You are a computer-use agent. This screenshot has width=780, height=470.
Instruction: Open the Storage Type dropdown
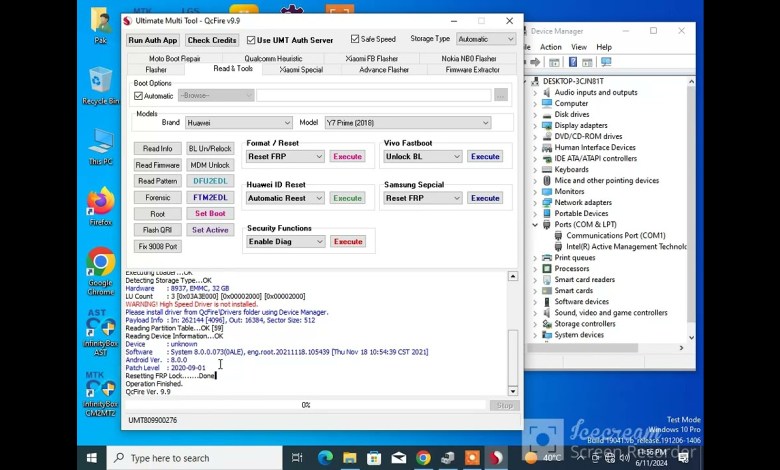click(x=486, y=39)
